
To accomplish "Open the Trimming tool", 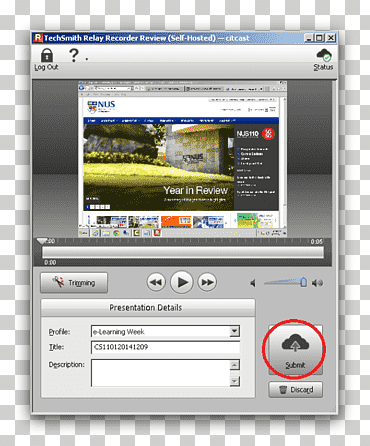I will point(74,283).
